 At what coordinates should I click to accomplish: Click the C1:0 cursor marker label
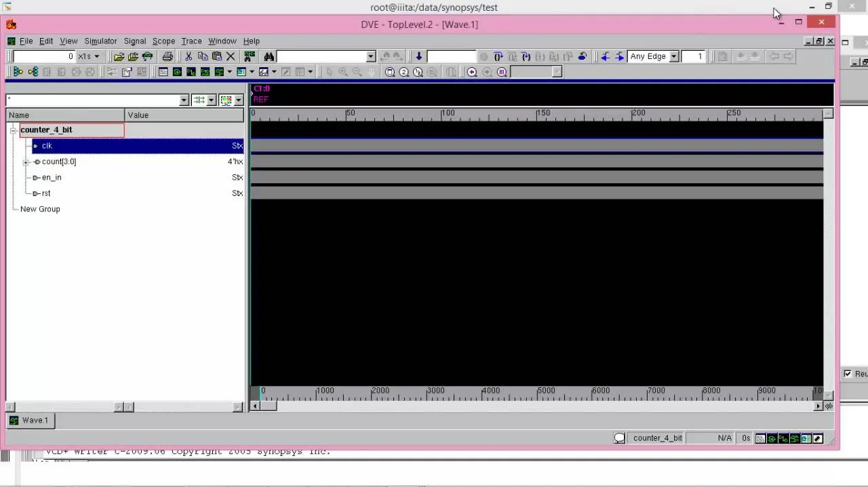coord(261,89)
